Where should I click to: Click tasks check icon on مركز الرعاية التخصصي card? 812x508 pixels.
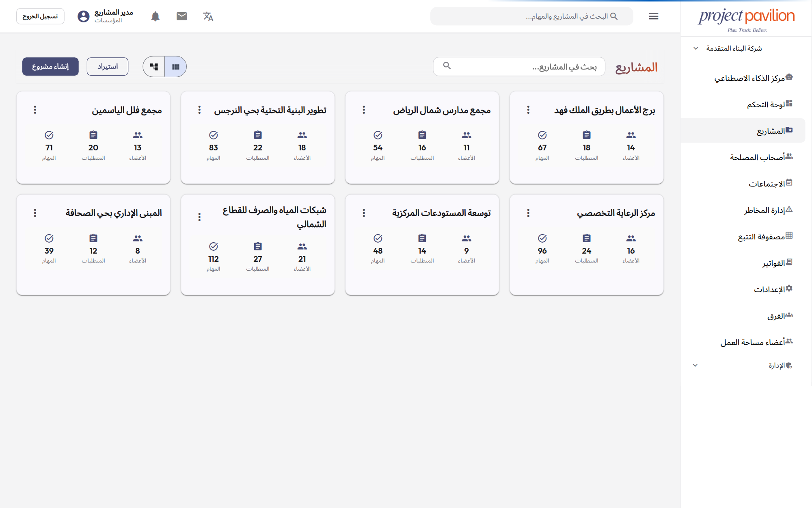coord(542,238)
